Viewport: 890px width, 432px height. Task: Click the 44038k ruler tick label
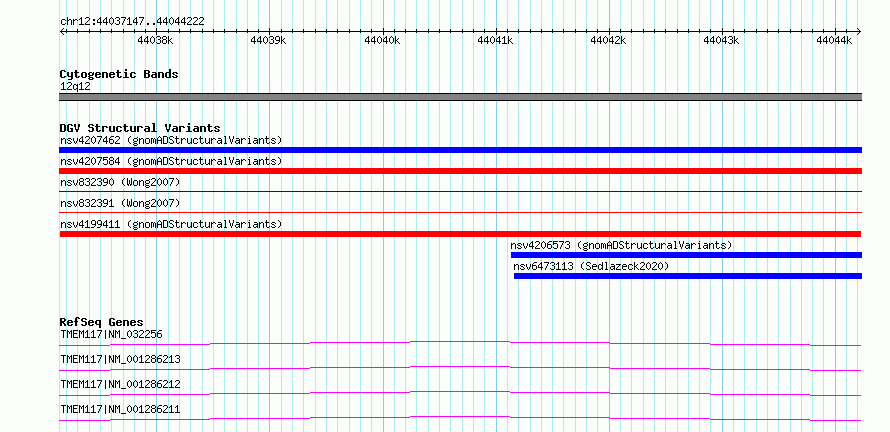pyautogui.click(x=155, y=40)
